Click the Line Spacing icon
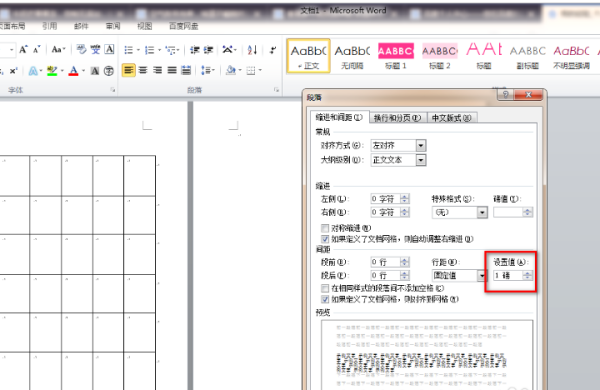This screenshot has width=600, height=390. (x=206, y=70)
